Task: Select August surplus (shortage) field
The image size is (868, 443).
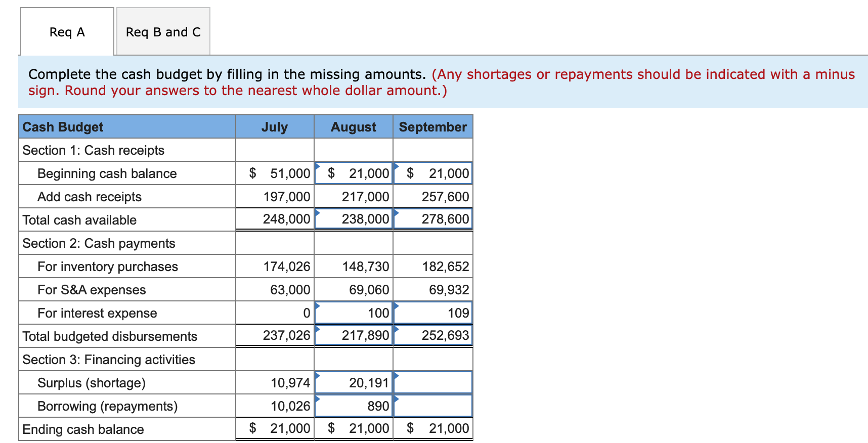Action: 354,383
